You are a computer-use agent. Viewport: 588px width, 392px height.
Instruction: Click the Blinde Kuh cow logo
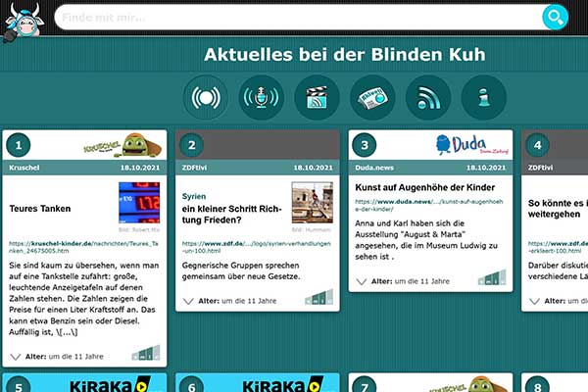(24, 21)
